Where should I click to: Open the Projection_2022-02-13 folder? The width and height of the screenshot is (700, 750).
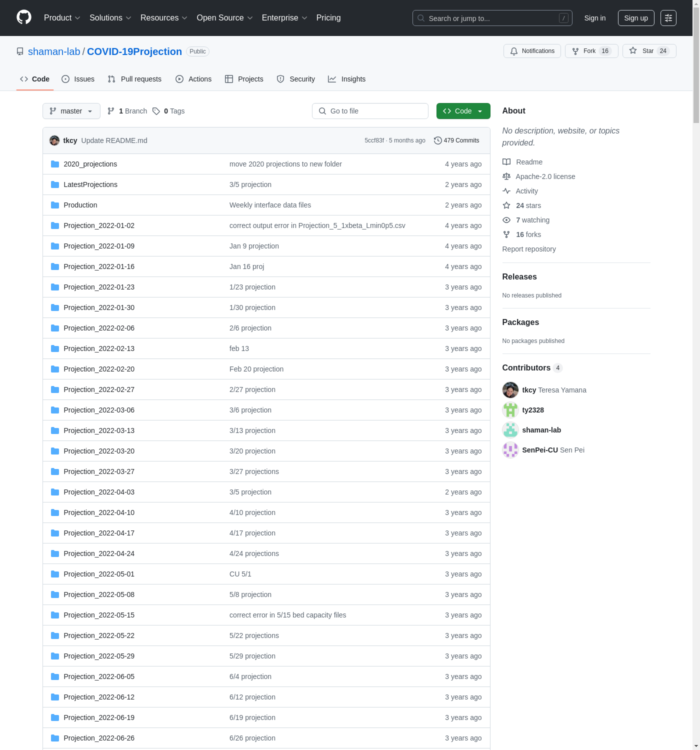tap(99, 348)
